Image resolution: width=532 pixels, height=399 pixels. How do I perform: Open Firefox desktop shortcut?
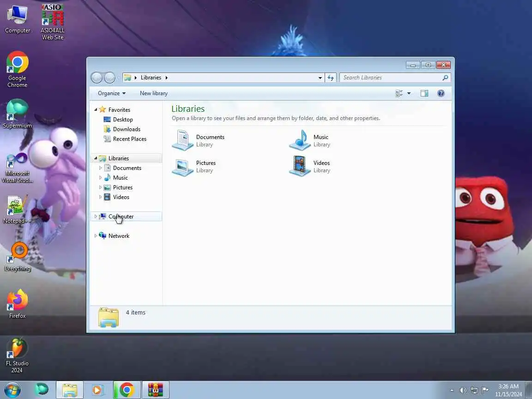point(17,304)
